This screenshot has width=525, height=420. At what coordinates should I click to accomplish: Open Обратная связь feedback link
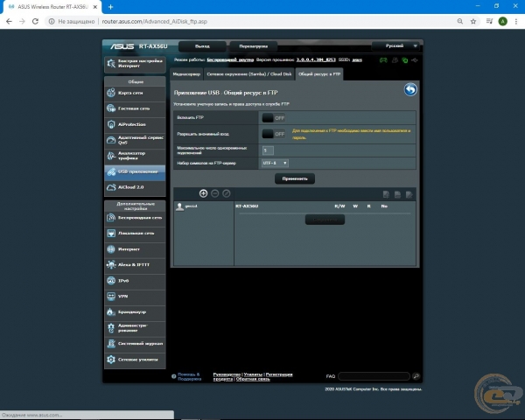click(253, 379)
